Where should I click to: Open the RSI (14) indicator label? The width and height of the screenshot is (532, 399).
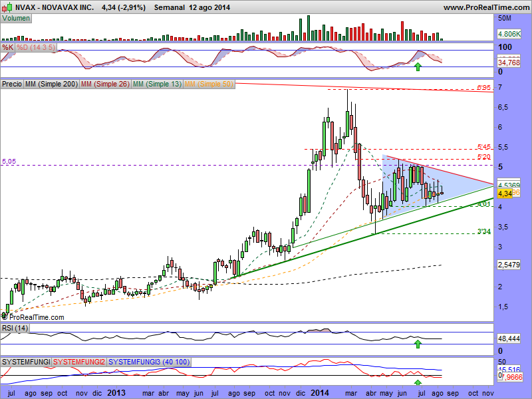tap(15, 328)
